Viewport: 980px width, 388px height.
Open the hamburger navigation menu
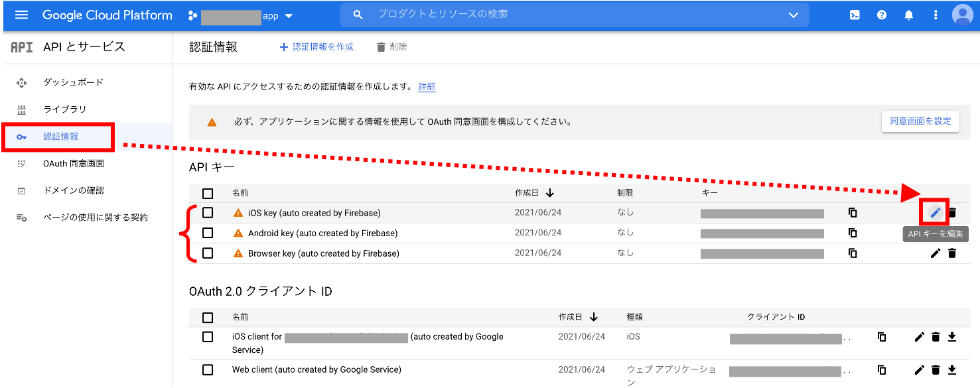click(21, 15)
